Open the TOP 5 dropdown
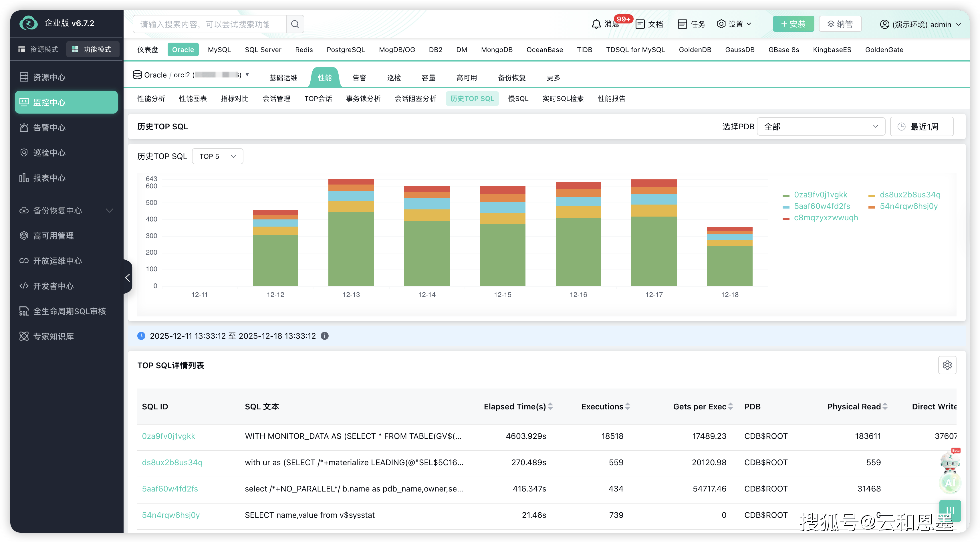 217,156
